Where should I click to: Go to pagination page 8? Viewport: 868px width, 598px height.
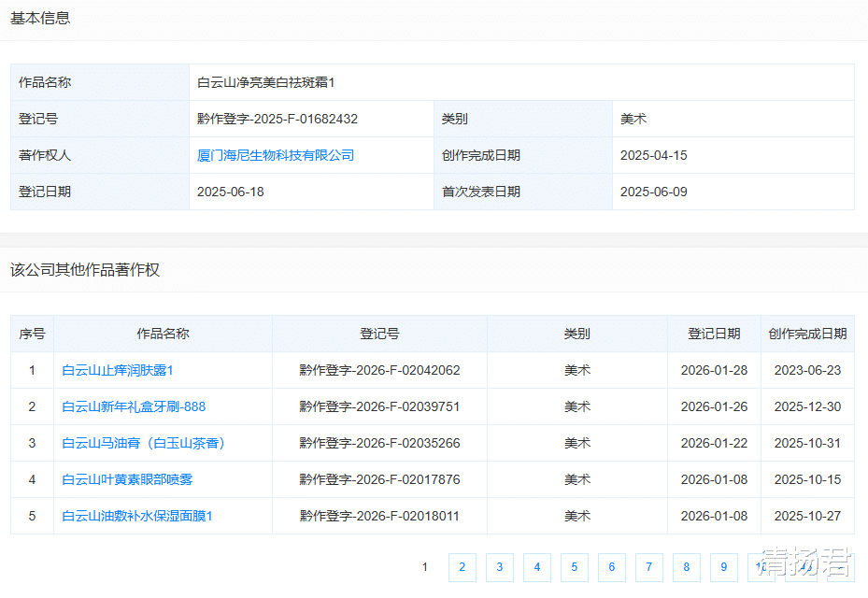point(687,567)
